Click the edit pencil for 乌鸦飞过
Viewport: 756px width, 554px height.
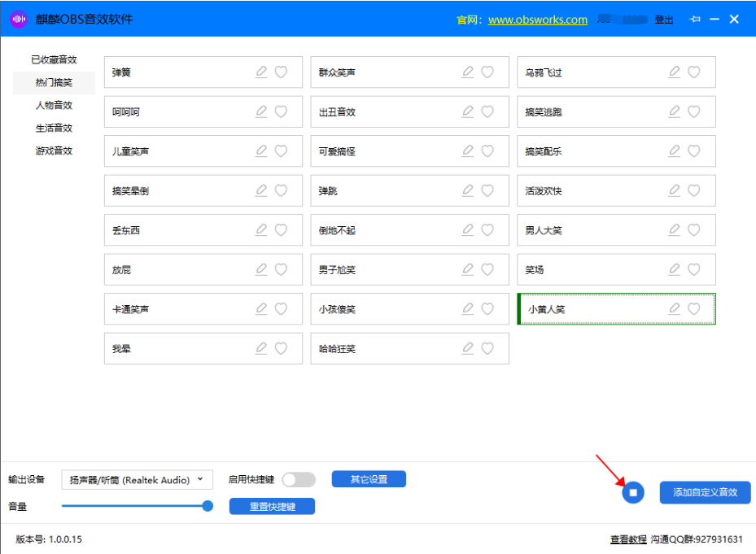click(x=674, y=72)
